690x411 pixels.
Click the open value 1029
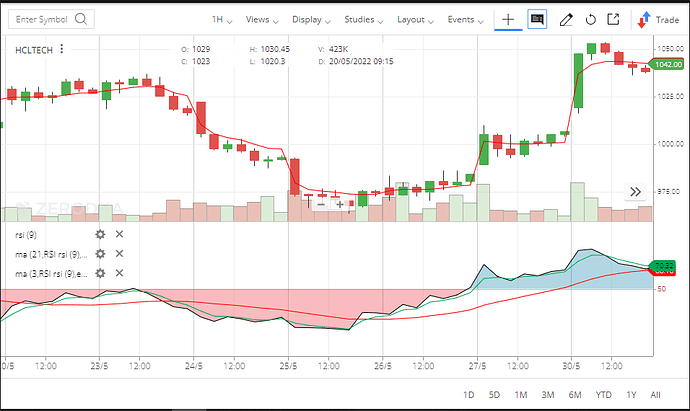coord(201,49)
